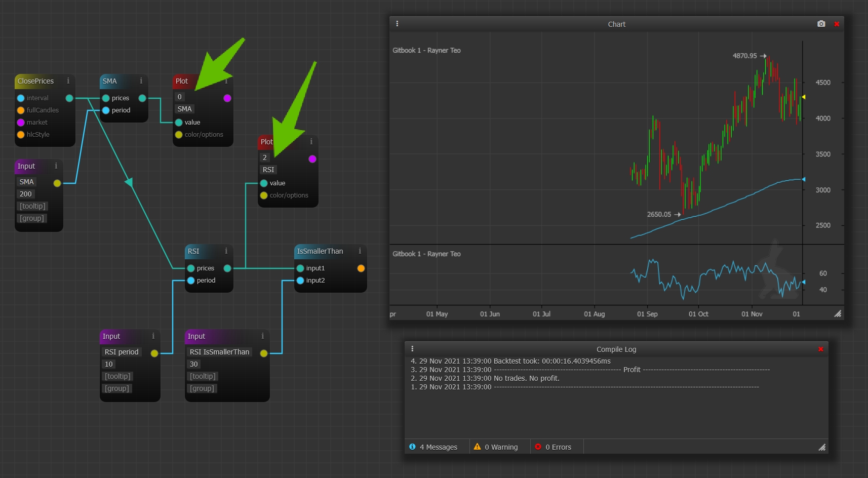Select the RSI IsSmallerThan value 30
868x478 pixels.
pos(194,364)
